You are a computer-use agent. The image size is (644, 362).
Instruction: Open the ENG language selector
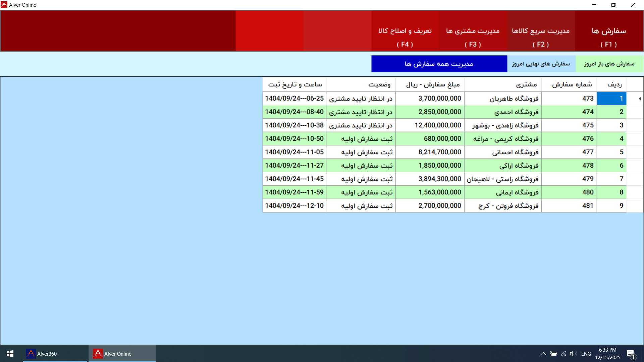pos(586,353)
